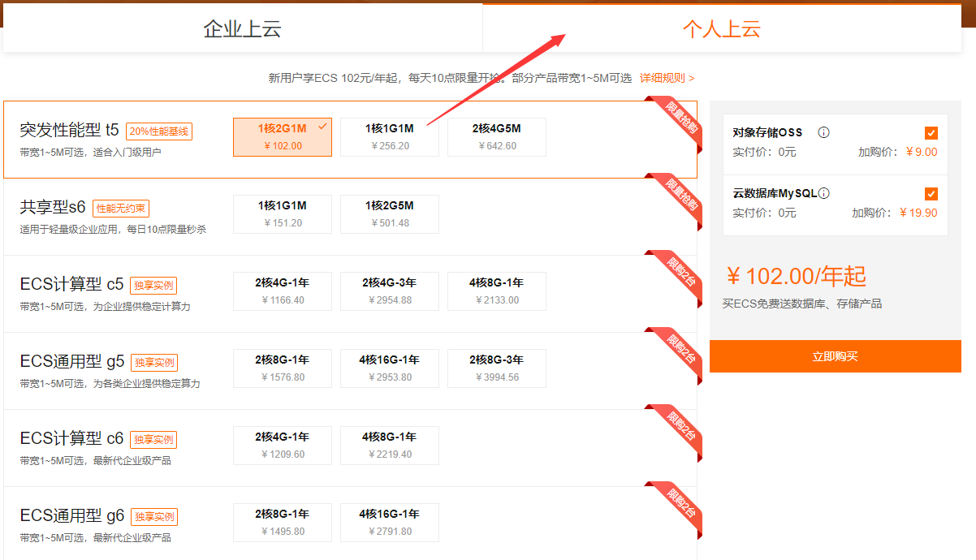The image size is (976, 560).
Task: Show info for 云数据库MySQL
Action: click(824, 193)
